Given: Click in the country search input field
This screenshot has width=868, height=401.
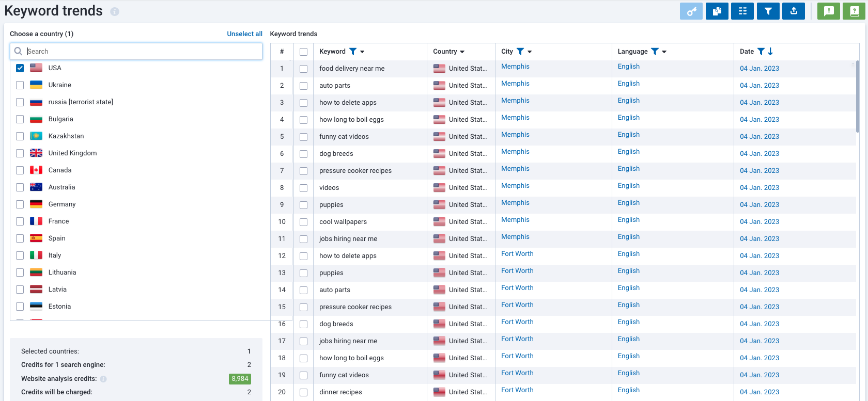Looking at the screenshot, I should coord(136,51).
